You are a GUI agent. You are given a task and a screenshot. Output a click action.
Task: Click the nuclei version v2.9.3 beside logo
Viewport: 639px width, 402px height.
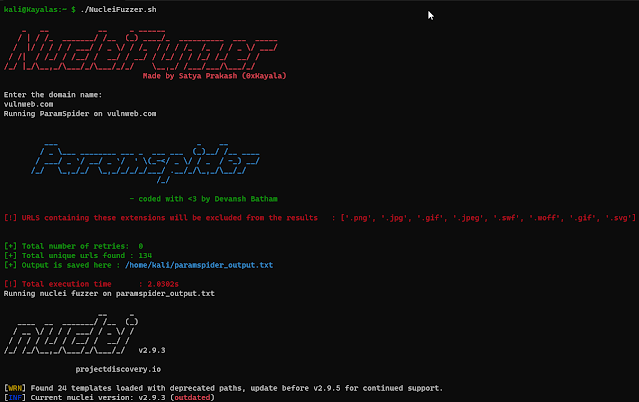point(152,351)
